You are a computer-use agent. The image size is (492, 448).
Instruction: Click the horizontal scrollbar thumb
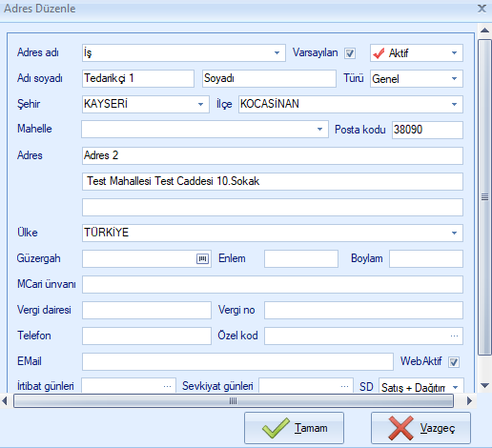pos(234,401)
